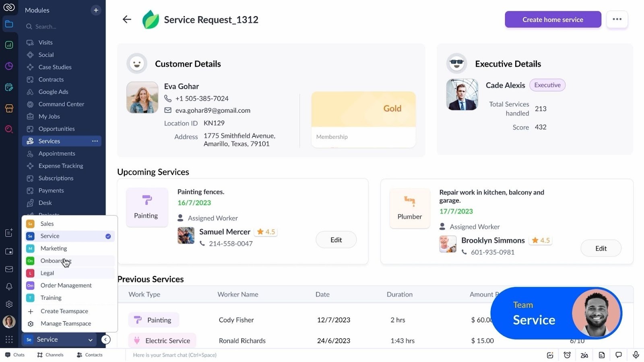Screen dimensions: 644x362
Task: Click the analytics signals icon in bottom bar
Action: (550, 355)
